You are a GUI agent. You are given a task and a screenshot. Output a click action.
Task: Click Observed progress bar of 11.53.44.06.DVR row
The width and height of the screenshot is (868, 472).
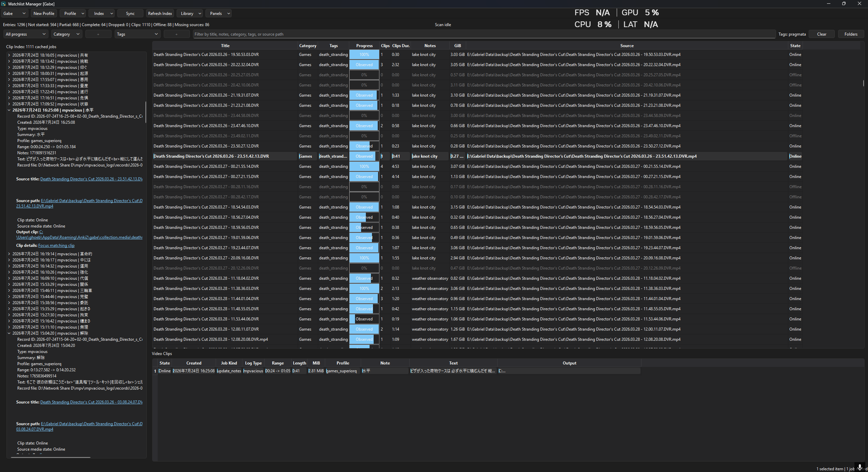tap(364, 319)
